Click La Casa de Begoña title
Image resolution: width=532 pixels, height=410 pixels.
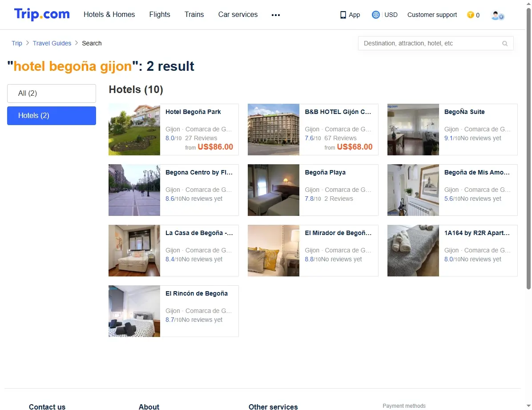pyautogui.click(x=199, y=233)
